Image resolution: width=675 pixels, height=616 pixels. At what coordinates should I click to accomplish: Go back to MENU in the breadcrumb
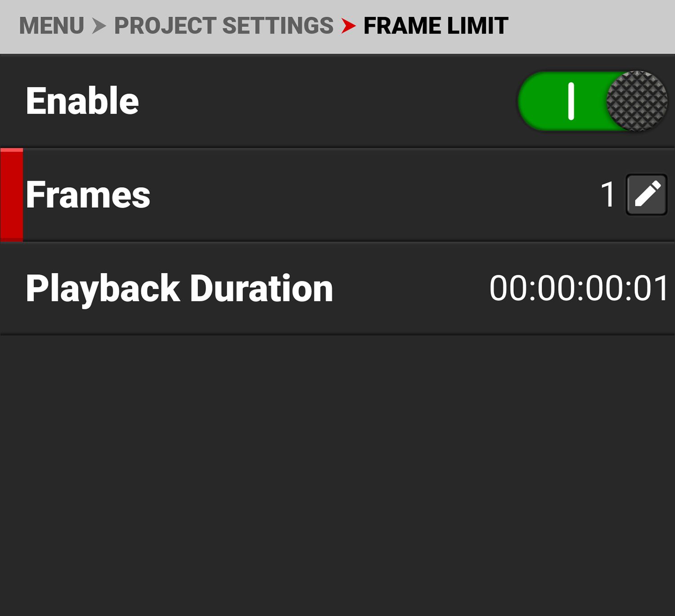[x=51, y=26]
